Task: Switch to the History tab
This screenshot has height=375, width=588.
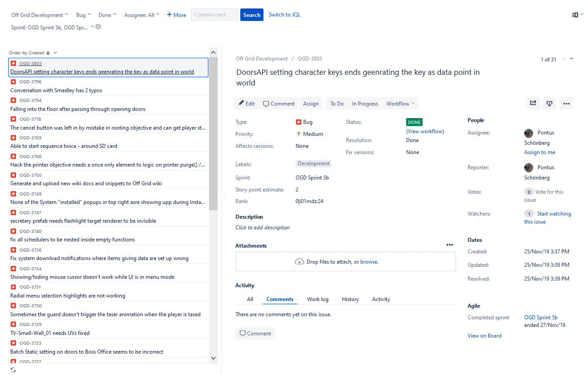Action: coord(350,299)
